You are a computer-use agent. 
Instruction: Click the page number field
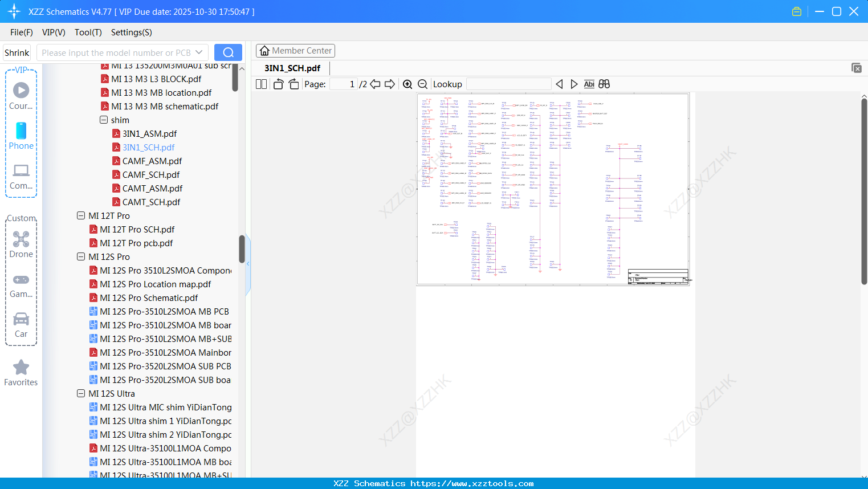point(344,84)
